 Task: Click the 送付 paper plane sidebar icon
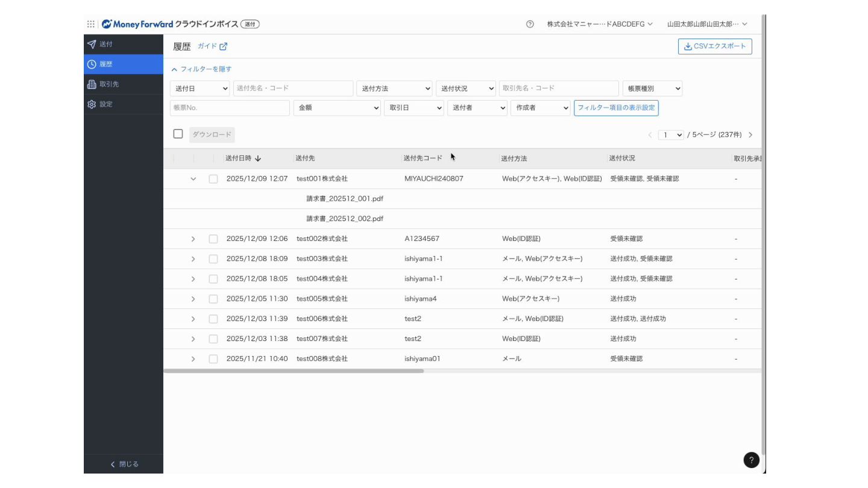point(92,44)
